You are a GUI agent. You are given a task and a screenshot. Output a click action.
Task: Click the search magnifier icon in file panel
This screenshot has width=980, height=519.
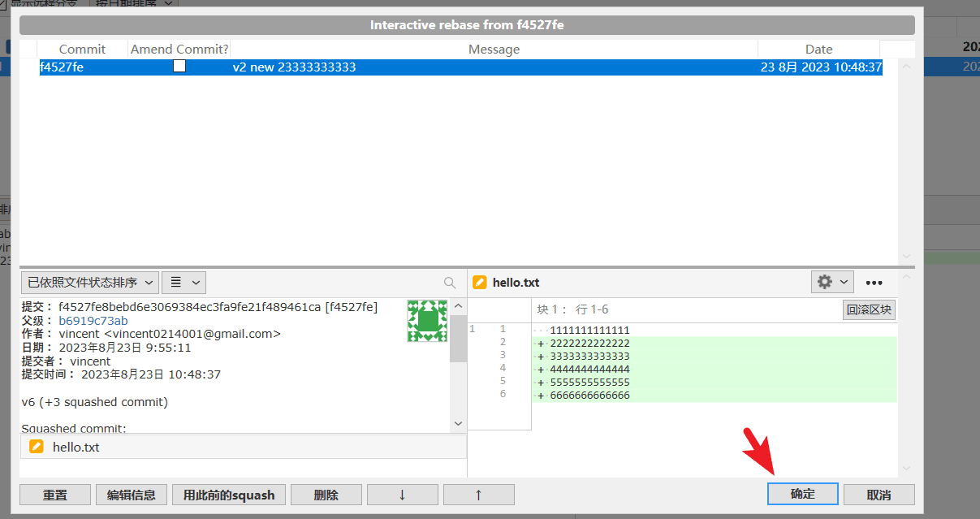click(x=450, y=283)
